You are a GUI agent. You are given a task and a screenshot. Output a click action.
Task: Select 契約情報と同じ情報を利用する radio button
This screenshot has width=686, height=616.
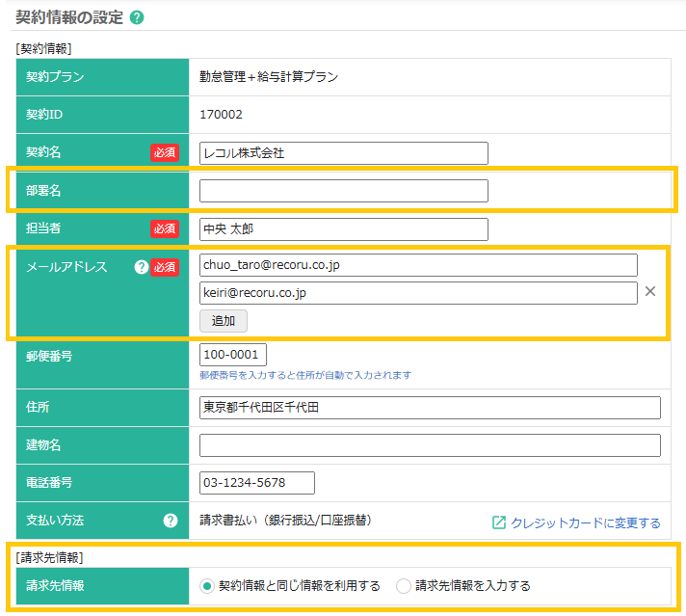point(207,586)
